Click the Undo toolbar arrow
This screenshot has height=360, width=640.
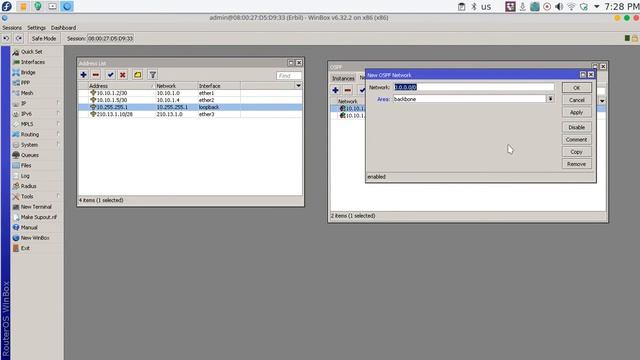point(6,38)
